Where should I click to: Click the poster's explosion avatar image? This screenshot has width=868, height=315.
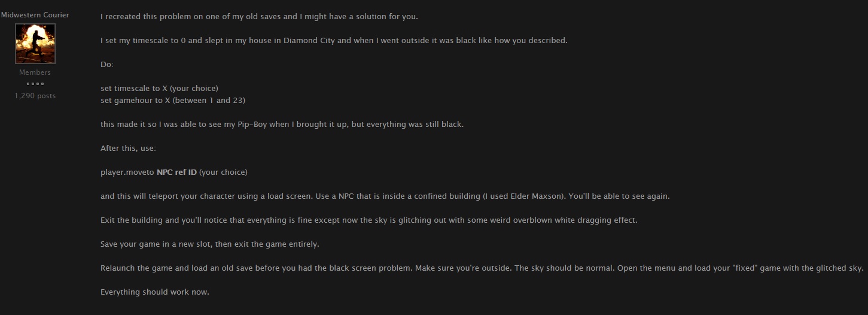click(x=35, y=44)
